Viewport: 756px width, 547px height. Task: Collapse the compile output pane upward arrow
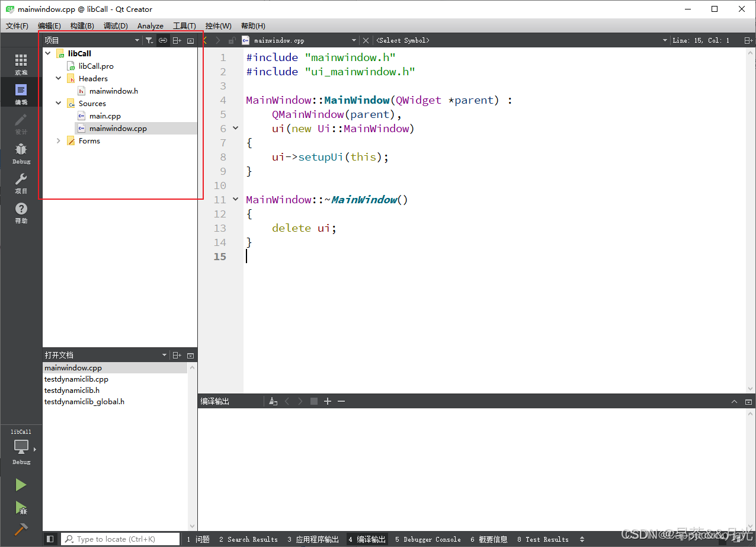(735, 401)
